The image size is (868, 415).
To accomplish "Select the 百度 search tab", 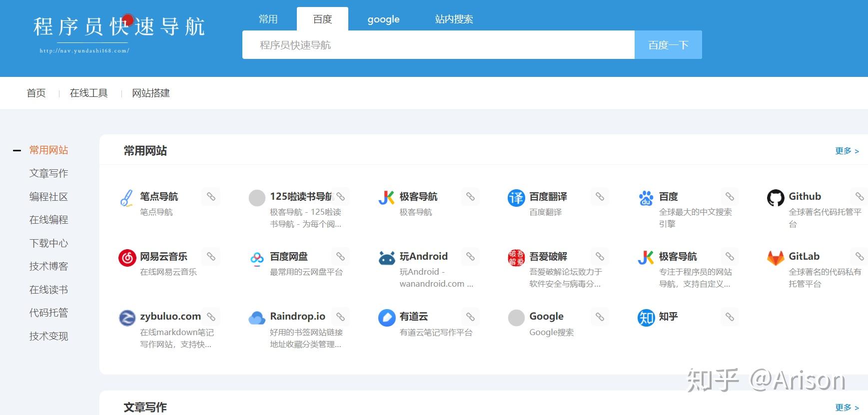I will (322, 19).
